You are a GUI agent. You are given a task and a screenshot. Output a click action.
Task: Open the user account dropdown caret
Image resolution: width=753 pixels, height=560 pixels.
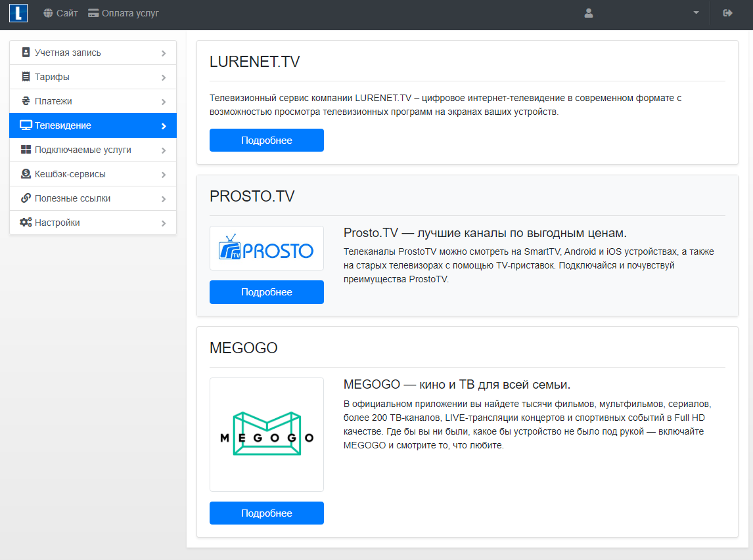pyautogui.click(x=696, y=13)
